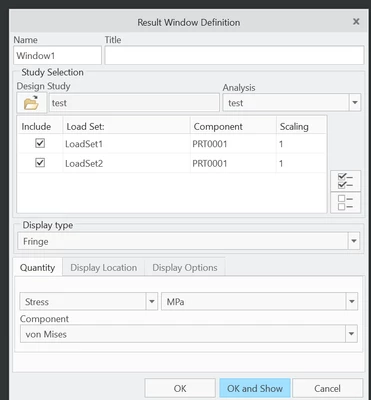Close the Result Window Definition dialog
Image resolution: width=371 pixels, height=400 pixels.
coord(356,22)
